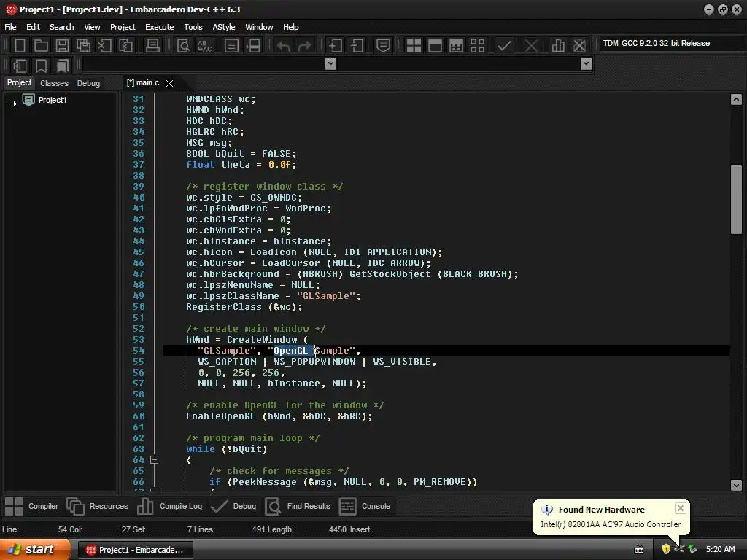Click the Compile four-squares icon
747x560 pixels.
pos(414,46)
